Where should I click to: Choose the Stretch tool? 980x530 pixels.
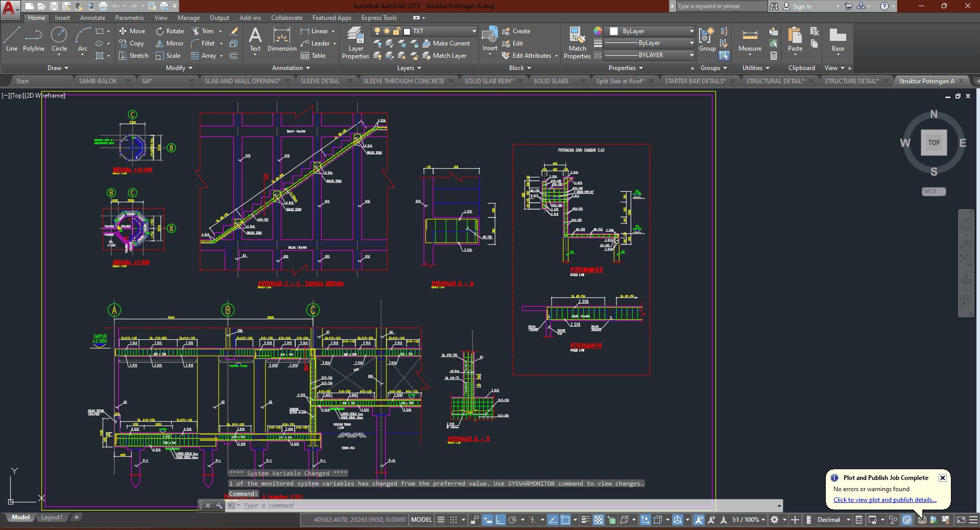click(x=133, y=56)
